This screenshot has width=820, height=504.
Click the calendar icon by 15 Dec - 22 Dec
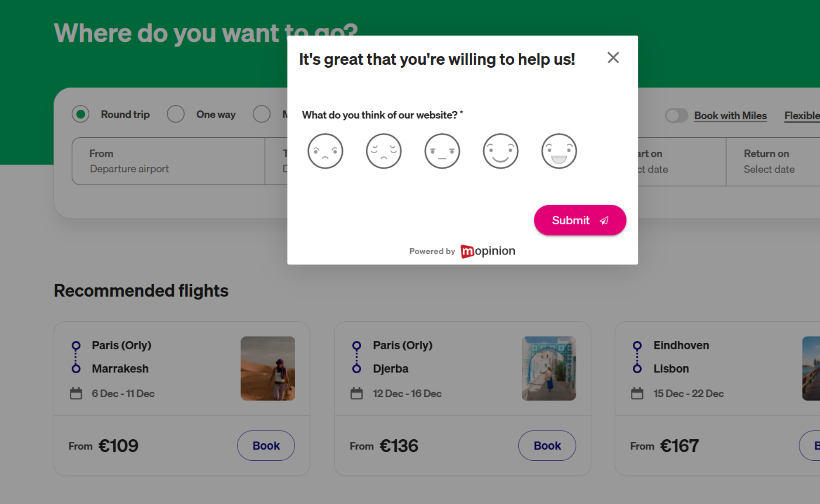click(637, 393)
